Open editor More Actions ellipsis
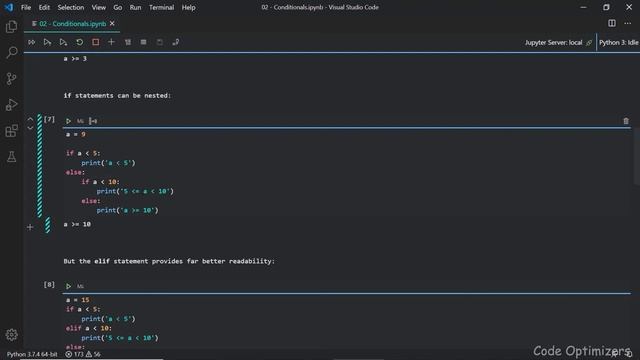Image resolution: width=640 pixels, height=360 pixels. pos(628,23)
